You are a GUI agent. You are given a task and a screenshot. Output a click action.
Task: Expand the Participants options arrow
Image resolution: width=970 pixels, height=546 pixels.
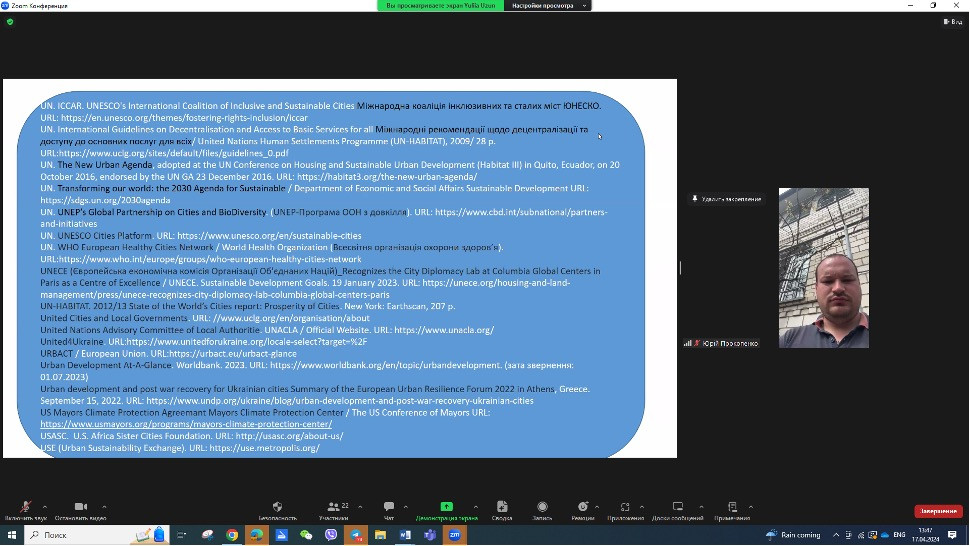(360, 507)
